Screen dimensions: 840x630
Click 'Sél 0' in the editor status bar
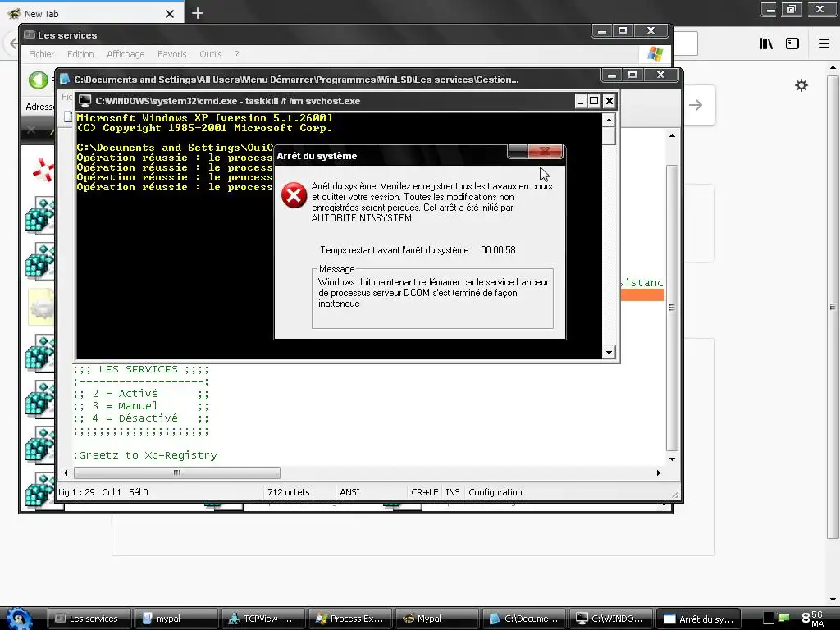pos(138,492)
